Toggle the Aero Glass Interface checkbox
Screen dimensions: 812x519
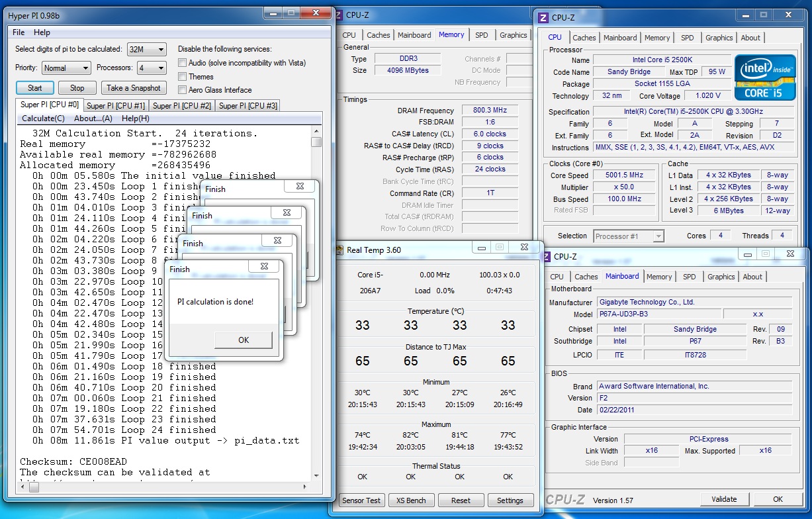point(183,90)
